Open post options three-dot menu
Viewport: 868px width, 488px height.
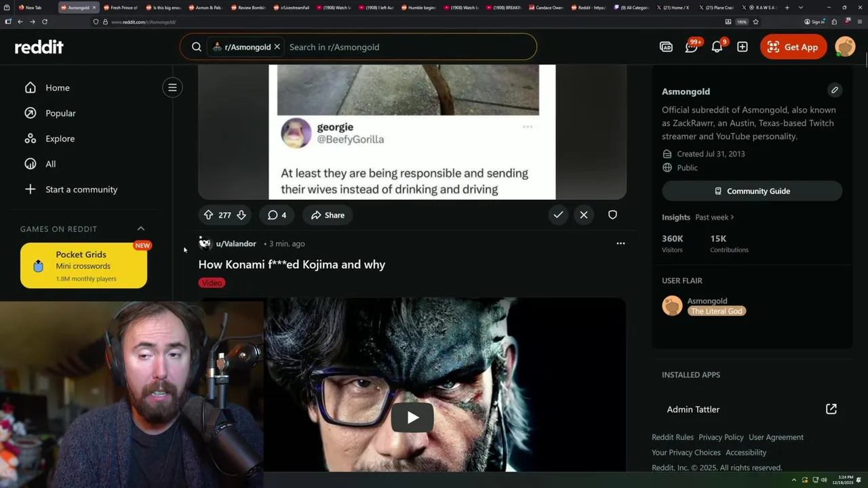[x=620, y=243]
